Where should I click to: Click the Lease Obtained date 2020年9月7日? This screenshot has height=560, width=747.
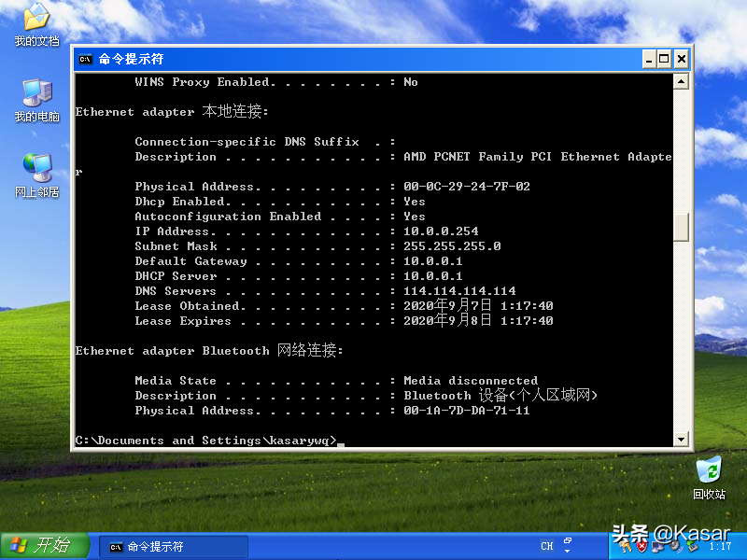click(x=447, y=305)
